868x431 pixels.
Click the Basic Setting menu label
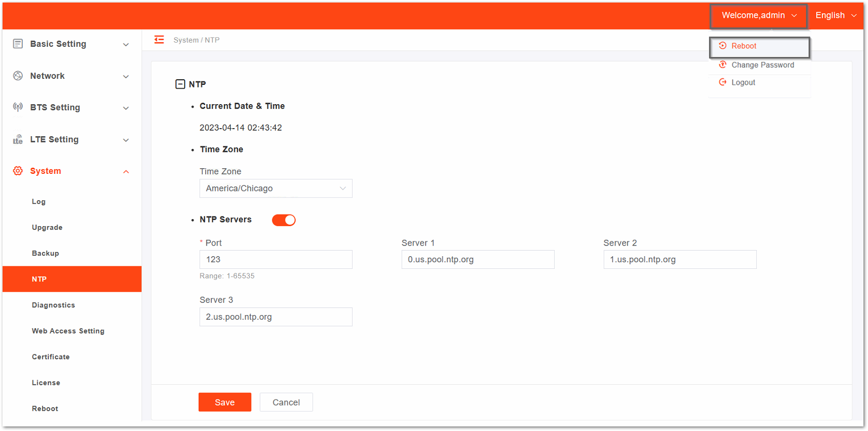click(x=58, y=44)
